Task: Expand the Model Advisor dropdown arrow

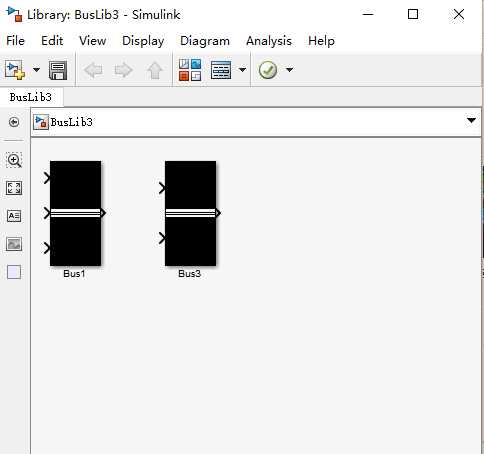Action: click(x=289, y=70)
